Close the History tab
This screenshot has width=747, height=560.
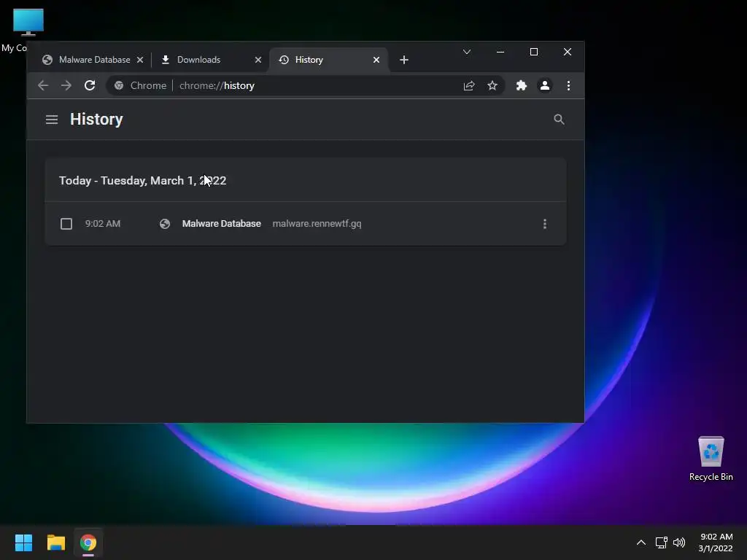376,60
